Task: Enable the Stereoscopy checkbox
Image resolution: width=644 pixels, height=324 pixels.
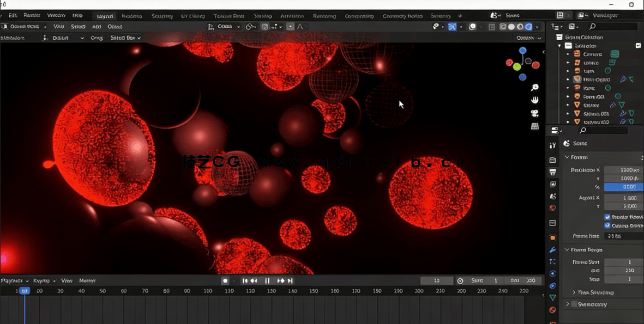Action: [574, 304]
